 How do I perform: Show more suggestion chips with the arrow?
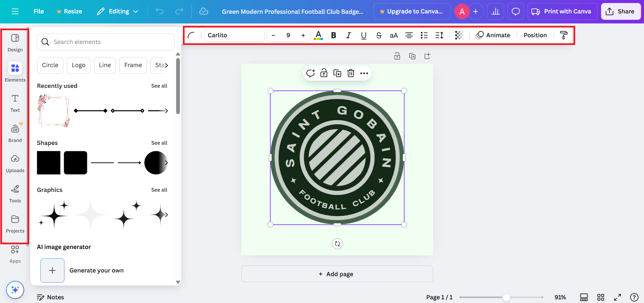point(166,65)
